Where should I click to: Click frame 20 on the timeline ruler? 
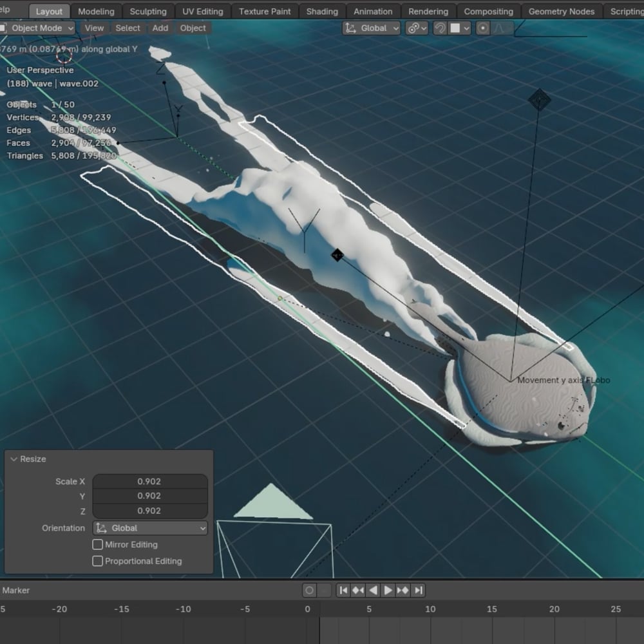pyautogui.click(x=554, y=609)
